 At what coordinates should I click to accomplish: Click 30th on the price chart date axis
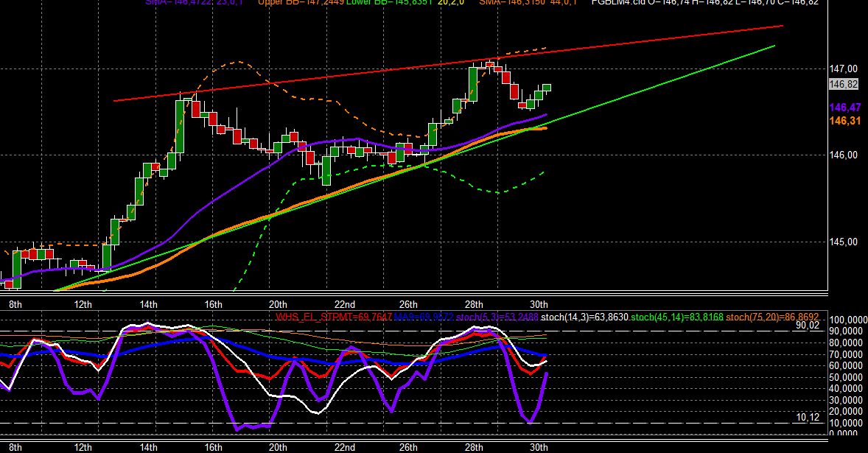(539, 304)
